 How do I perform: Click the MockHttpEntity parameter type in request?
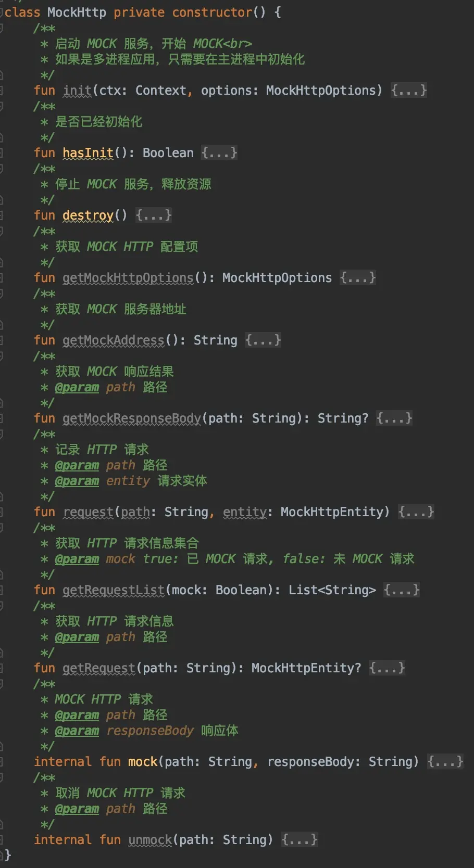335,512
